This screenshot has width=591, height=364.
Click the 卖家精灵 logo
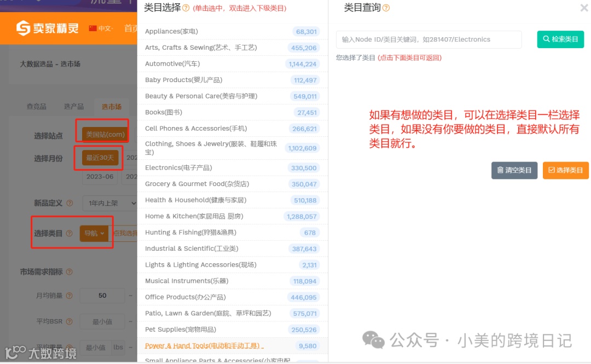pos(48,28)
